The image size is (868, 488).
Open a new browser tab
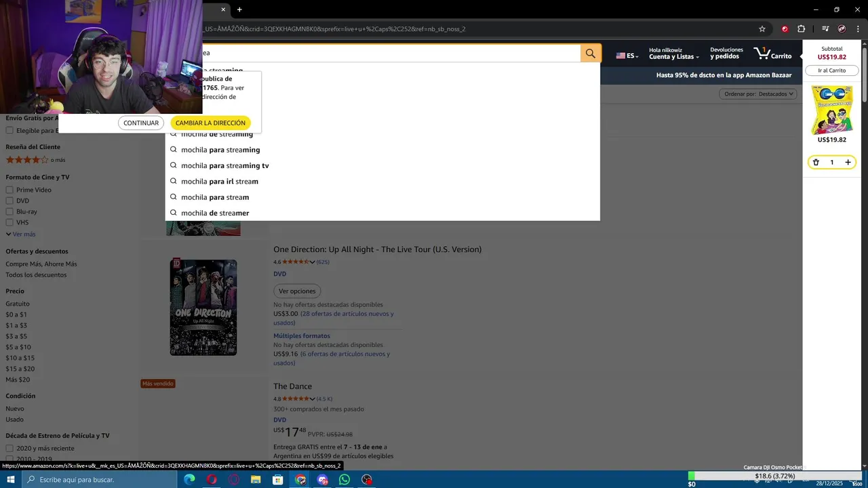coord(239,9)
